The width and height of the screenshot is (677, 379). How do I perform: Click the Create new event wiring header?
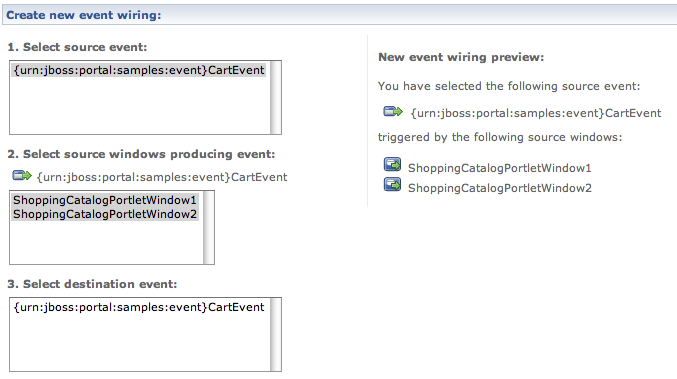coord(83,15)
